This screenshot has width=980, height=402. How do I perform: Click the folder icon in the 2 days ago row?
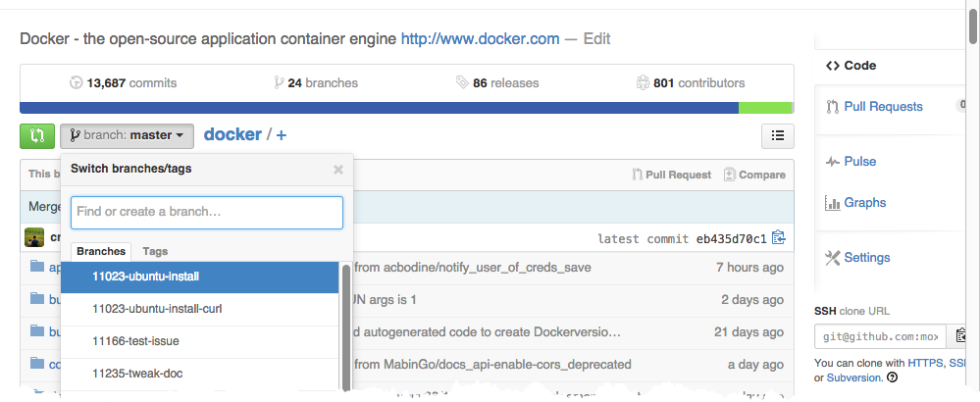[37, 299]
